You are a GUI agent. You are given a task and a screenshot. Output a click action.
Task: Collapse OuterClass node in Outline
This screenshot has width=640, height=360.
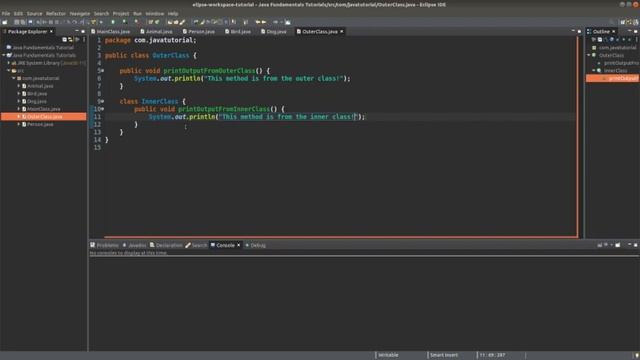click(x=589, y=55)
